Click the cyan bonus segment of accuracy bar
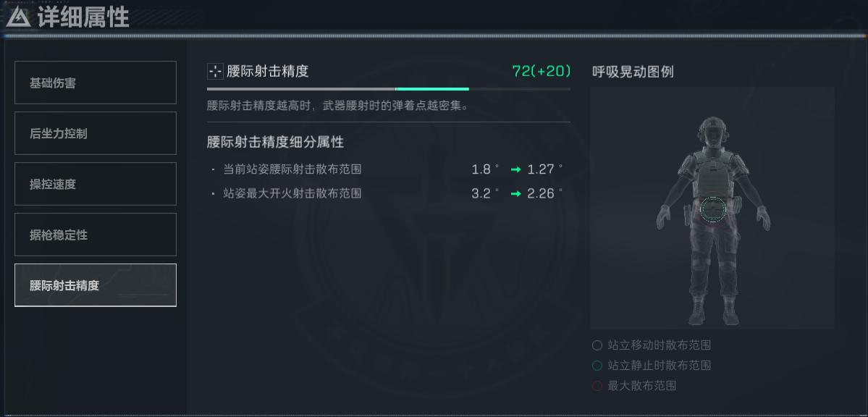Viewport: 868px width, 417px height. click(x=432, y=88)
